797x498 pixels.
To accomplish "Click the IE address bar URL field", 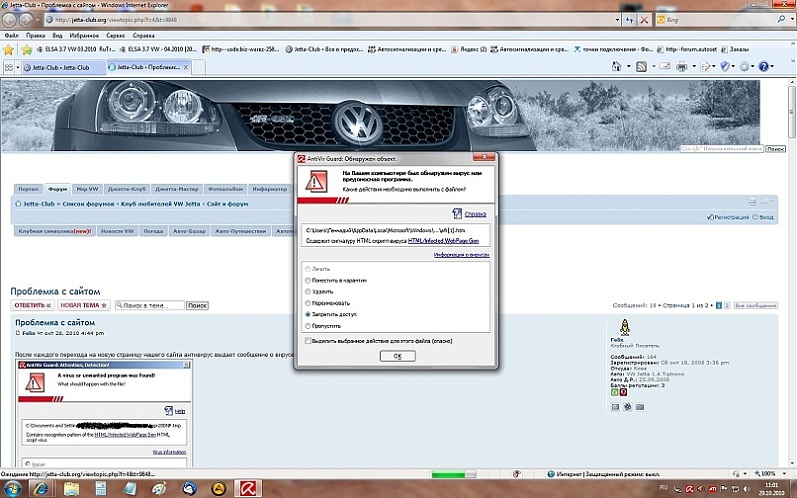I will [x=329, y=20].
